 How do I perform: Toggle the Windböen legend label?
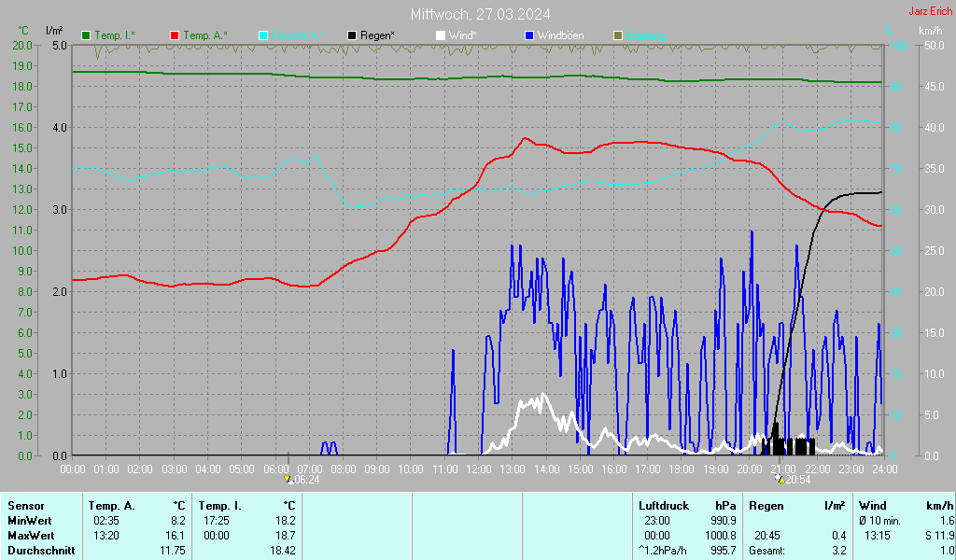pos(560,35)
